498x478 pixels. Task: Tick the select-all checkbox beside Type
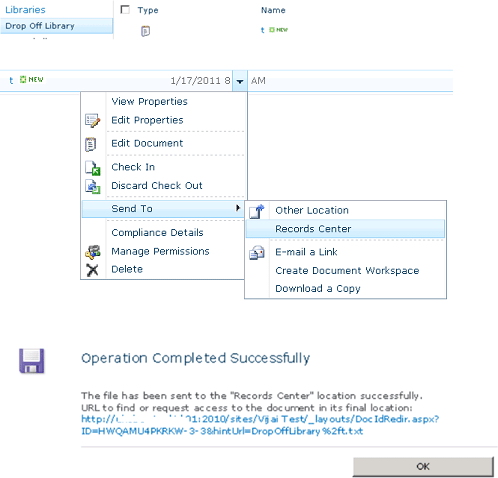[125, 9]
